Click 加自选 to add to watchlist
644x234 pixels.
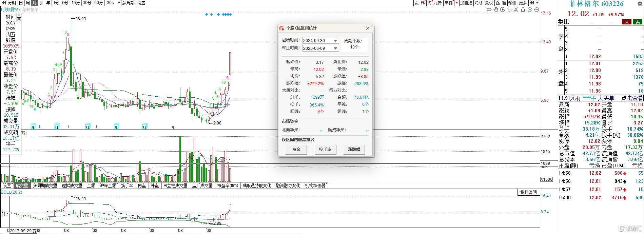coord(466,3)
